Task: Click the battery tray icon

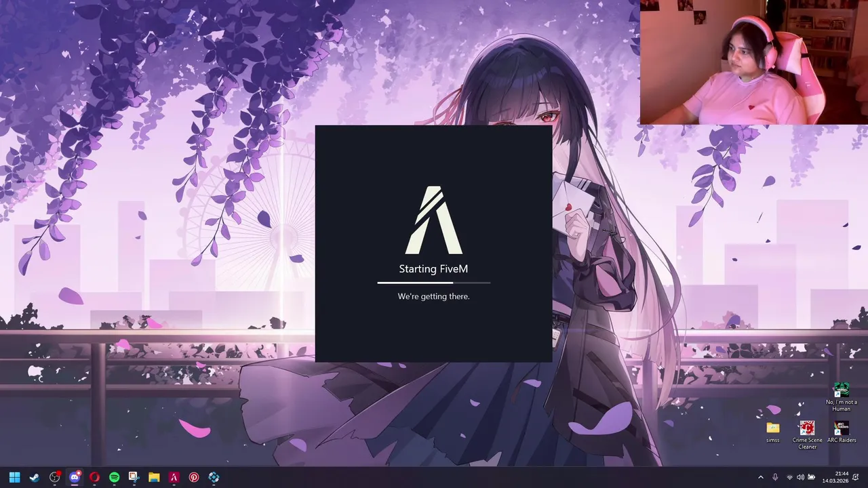Action: coord(811,477)
